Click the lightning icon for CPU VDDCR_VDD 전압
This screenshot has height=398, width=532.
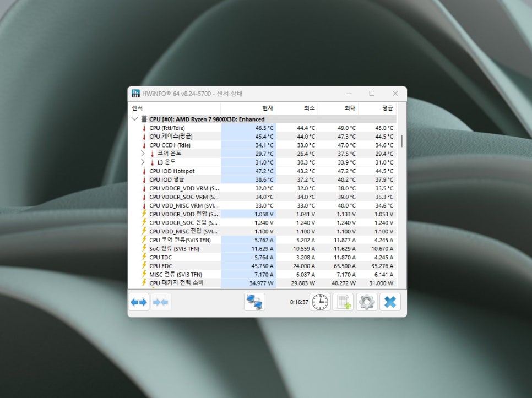(144, 214)
